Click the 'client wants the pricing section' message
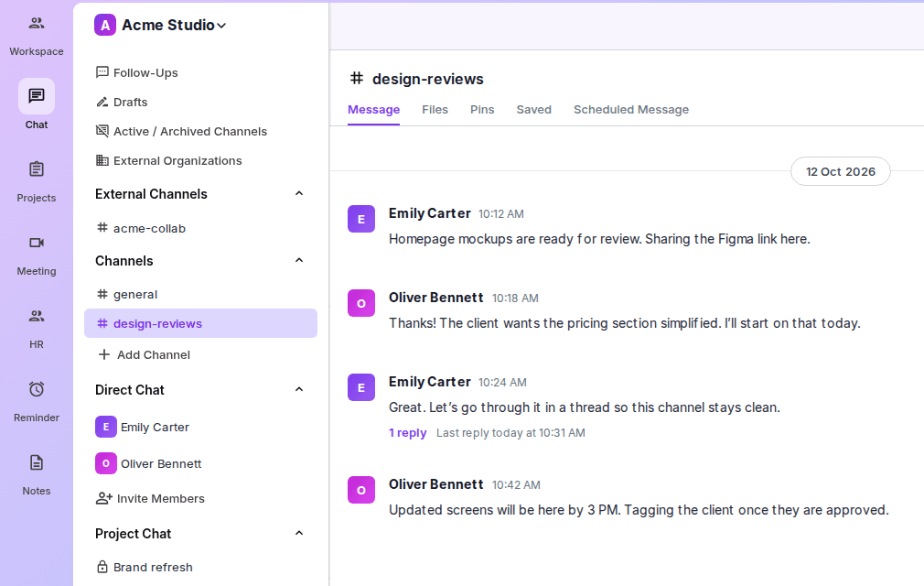 [625, 323]
